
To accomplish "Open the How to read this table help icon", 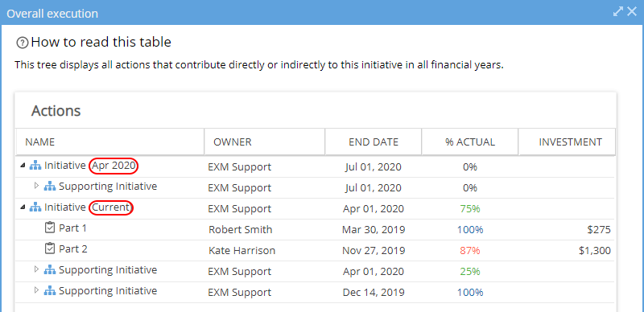I will point(23,43).
